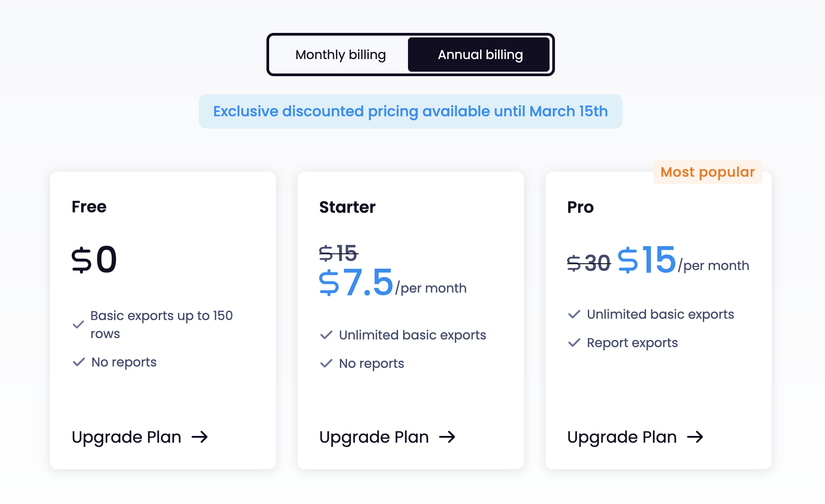Switch to Monthly billing

coord(340,55)
